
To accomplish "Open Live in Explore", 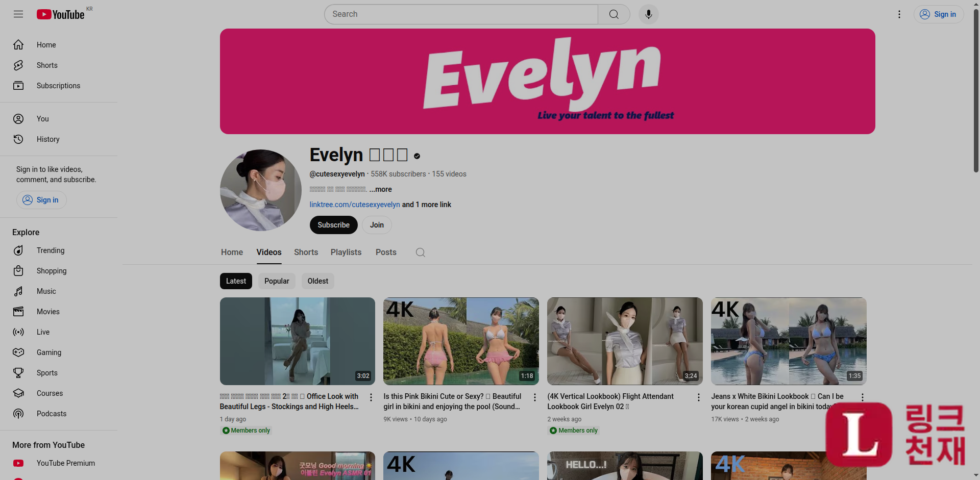I will pos(59,332).
